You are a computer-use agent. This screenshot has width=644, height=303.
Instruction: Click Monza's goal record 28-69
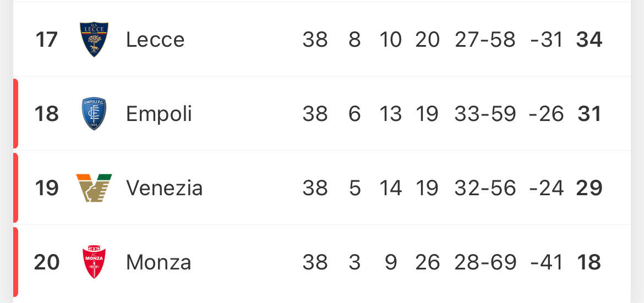click(x=485, y=262)
